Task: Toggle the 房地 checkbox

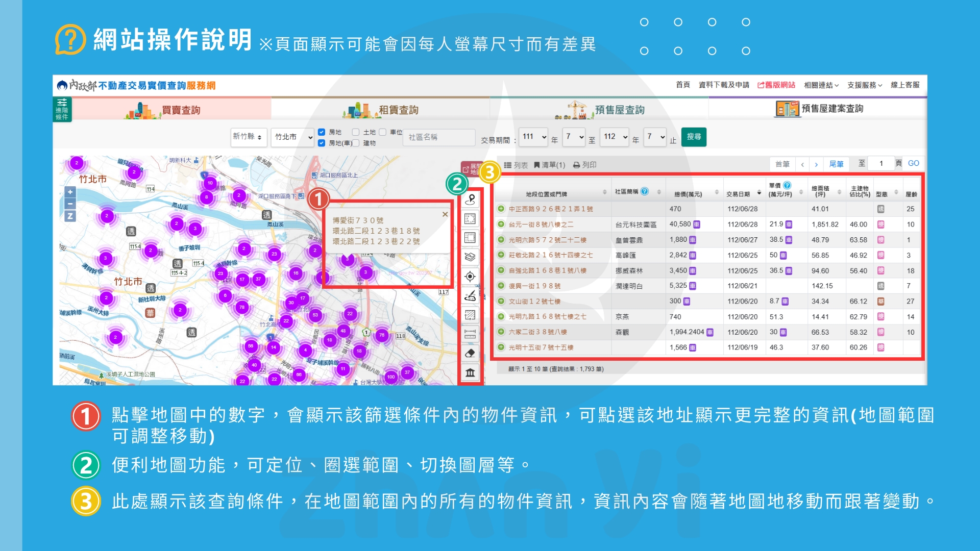Action: tap(322, 132)
